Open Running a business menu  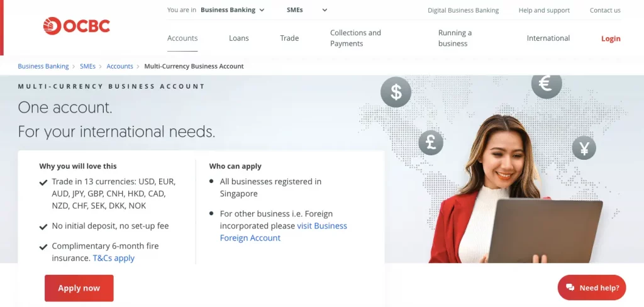[x=455, y=38]
